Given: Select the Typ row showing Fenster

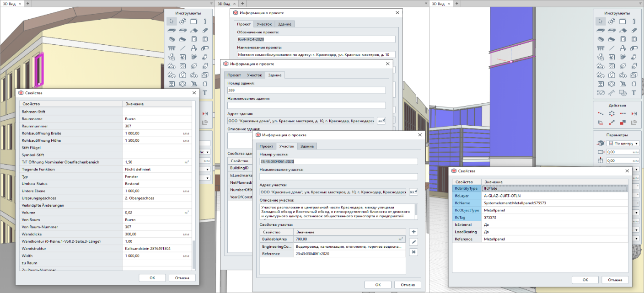Looking at the screenshot, I should pyautogui.click(x=106, y=176).
